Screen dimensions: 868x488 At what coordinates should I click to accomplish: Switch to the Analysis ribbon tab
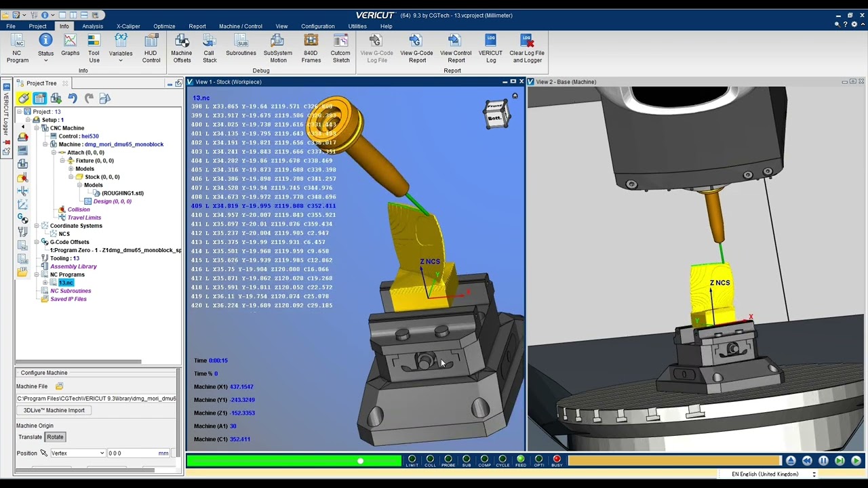(93, 26)
